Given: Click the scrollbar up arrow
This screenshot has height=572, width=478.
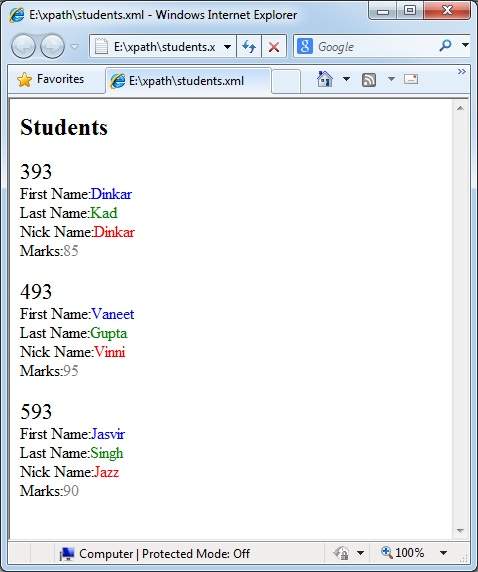Looking at the screenshot, I should [460, 108].
